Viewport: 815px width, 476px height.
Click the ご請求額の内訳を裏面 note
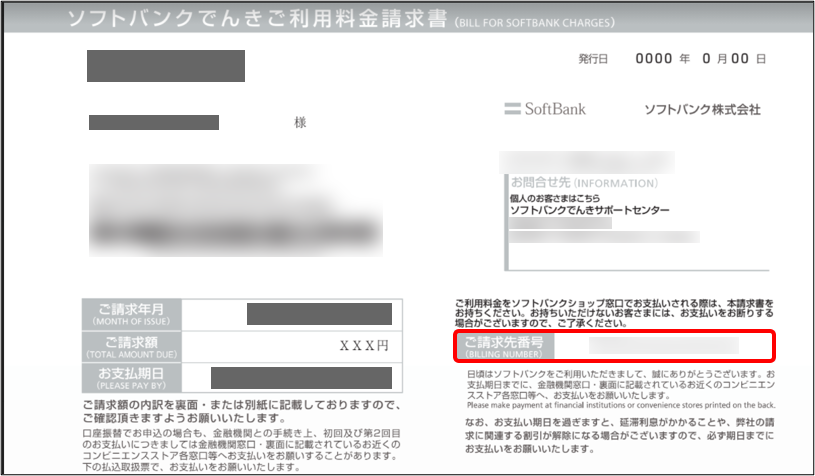pyautogui.click(x=242, y=412)
